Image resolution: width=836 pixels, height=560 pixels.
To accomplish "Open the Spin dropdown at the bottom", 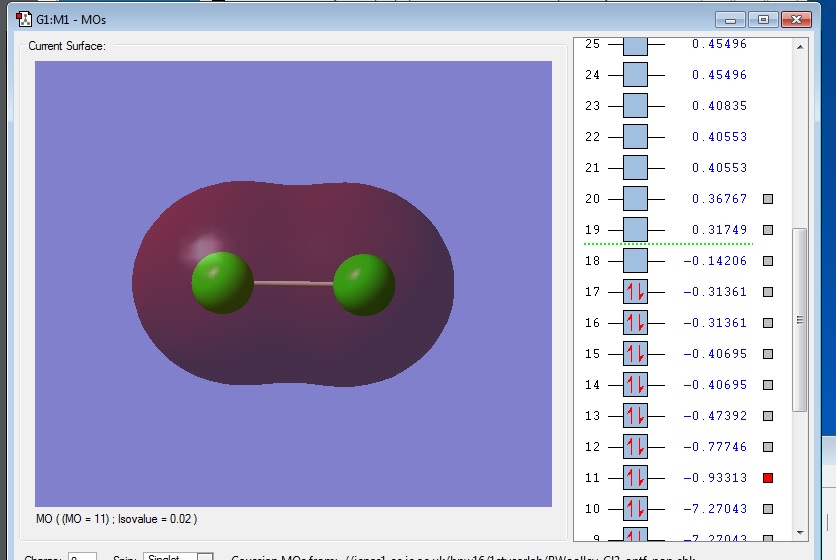I will point(204,557).
